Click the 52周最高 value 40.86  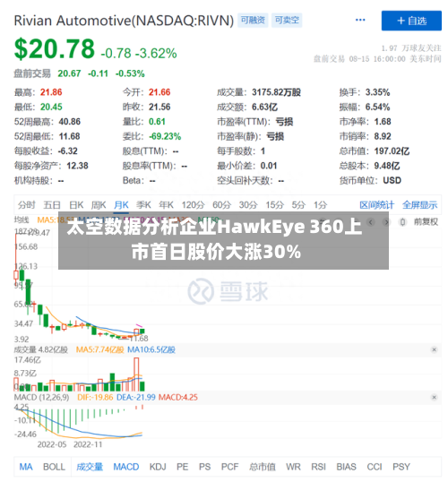click(x=70, y=122)
